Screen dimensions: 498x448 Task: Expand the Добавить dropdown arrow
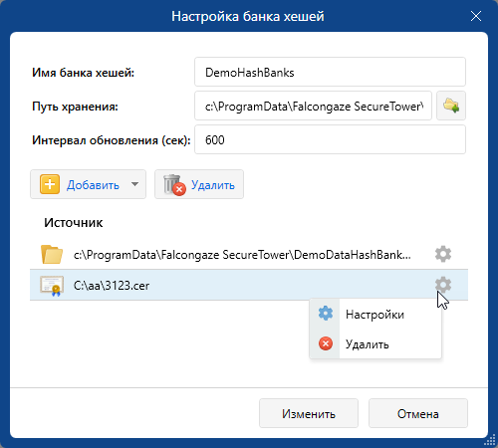tap(134, 184)
